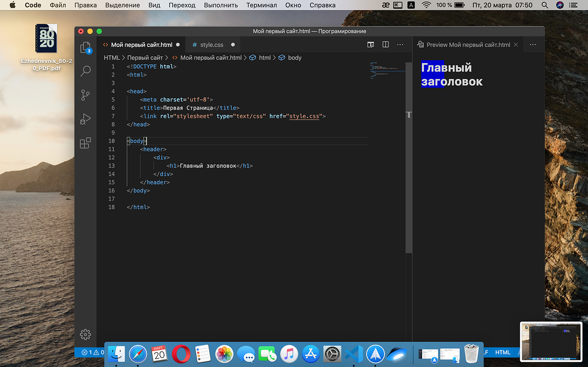This screenshot has height=367, width=588.
Task: Close the Preview Мой первый сайт.html tab
Action: [516, 45]
